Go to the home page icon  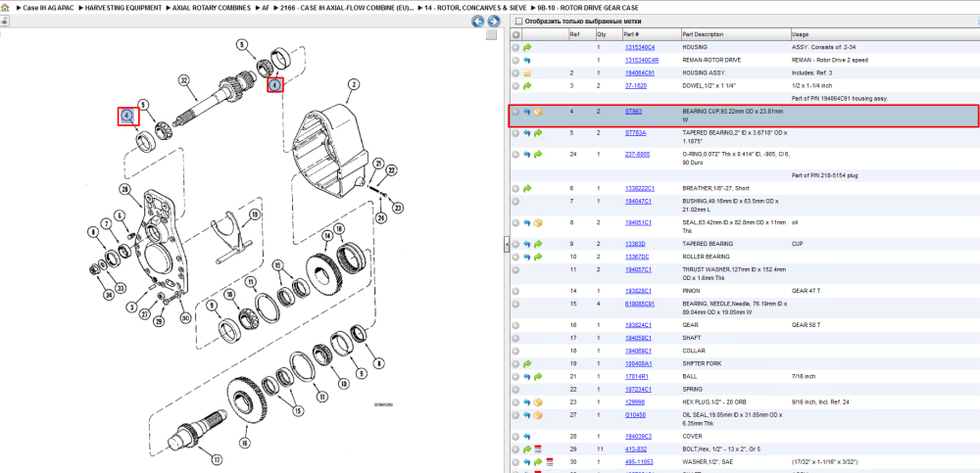tap(5, 8)
